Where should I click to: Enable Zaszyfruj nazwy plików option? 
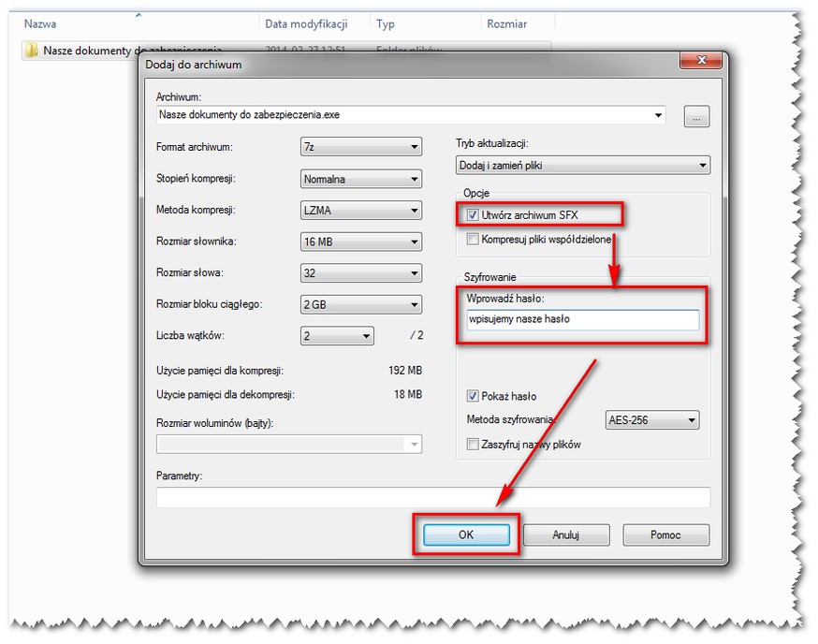473,445
